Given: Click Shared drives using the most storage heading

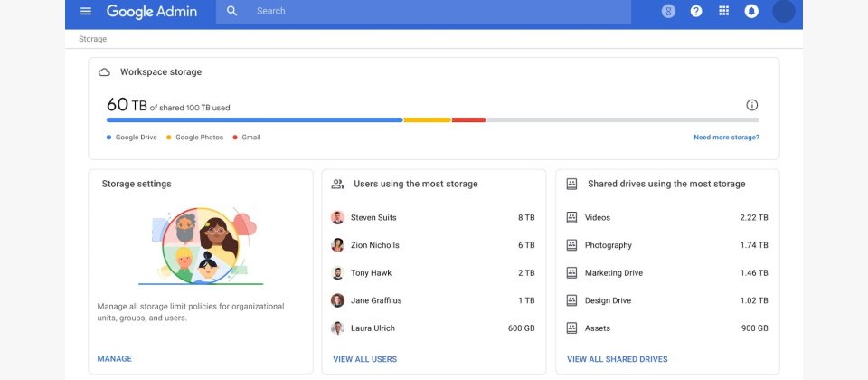Looking at the screenshot, I should [x=666, y=184].
